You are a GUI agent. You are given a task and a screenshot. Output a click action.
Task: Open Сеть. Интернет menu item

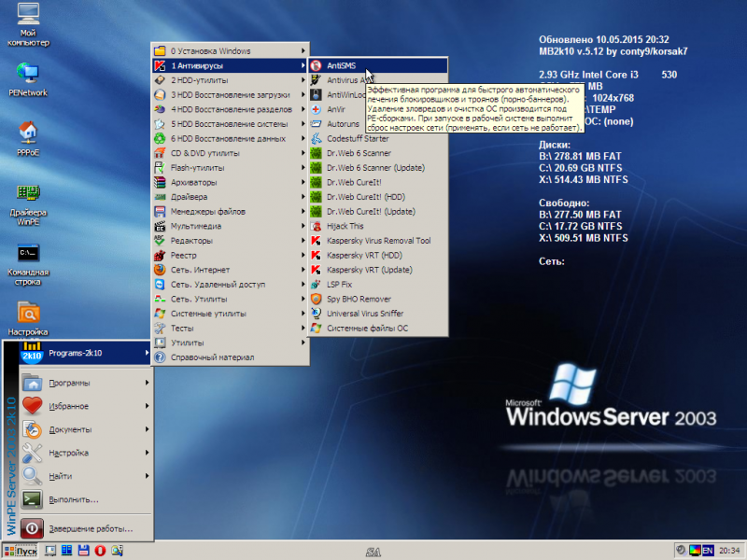point(231,270)
